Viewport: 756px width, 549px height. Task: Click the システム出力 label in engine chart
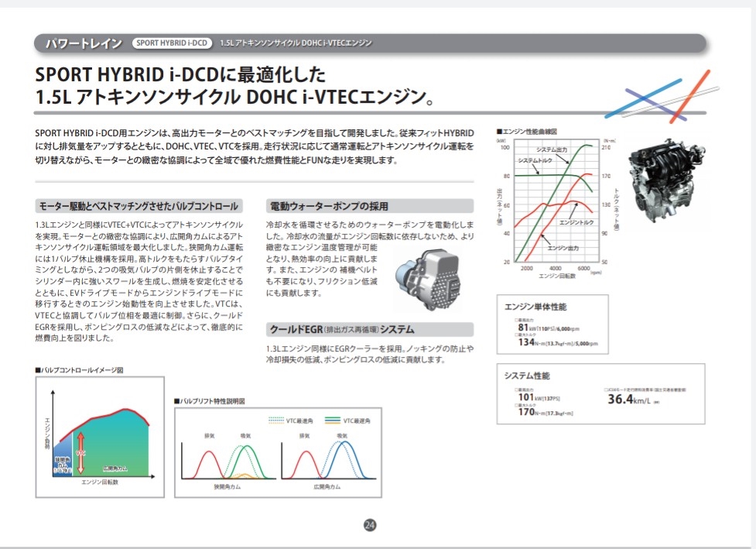click(552, 149)
